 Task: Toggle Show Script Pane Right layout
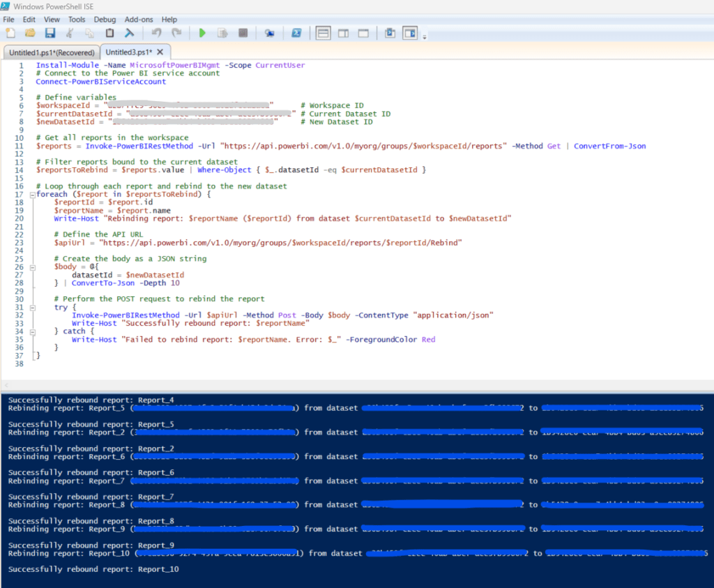(x=343, y=33)
